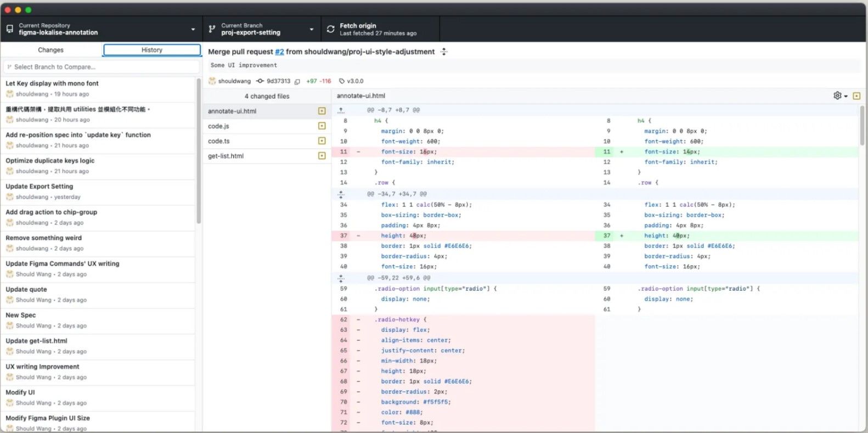Screen dimensions: 868x433
Task: Expand diff context above hunk -8,7 +8,7
Action: click(x=341, y=110)
